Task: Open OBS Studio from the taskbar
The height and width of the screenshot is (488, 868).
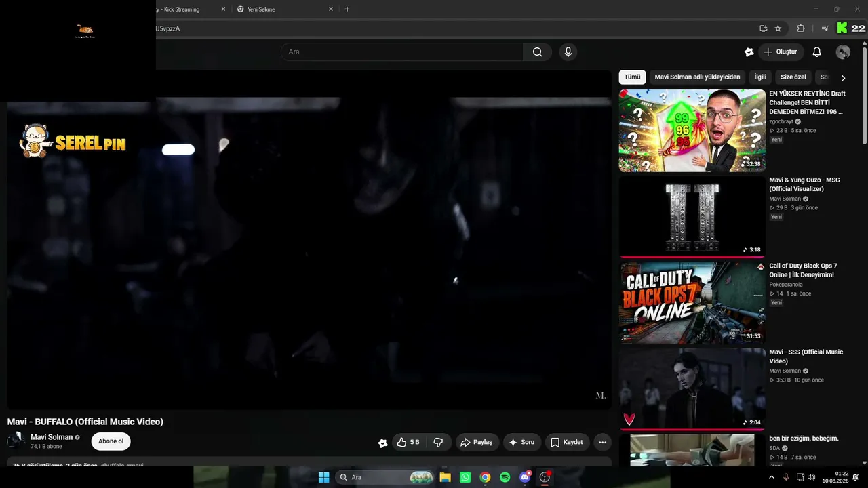Action: point(545,477)
